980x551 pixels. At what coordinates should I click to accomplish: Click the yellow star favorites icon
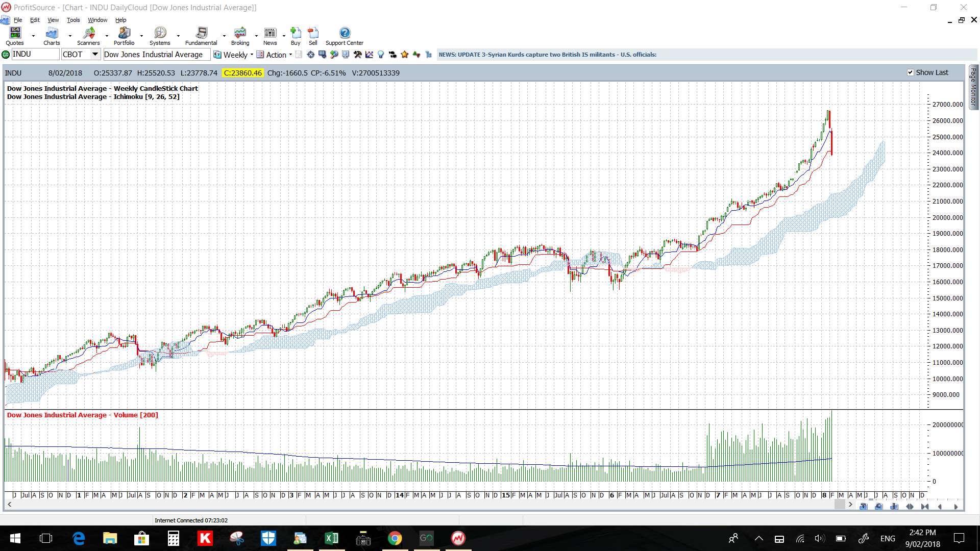point(405,55)
